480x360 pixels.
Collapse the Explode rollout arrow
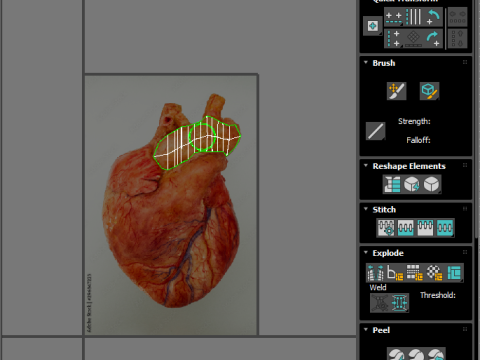click(x=366, y=252)
